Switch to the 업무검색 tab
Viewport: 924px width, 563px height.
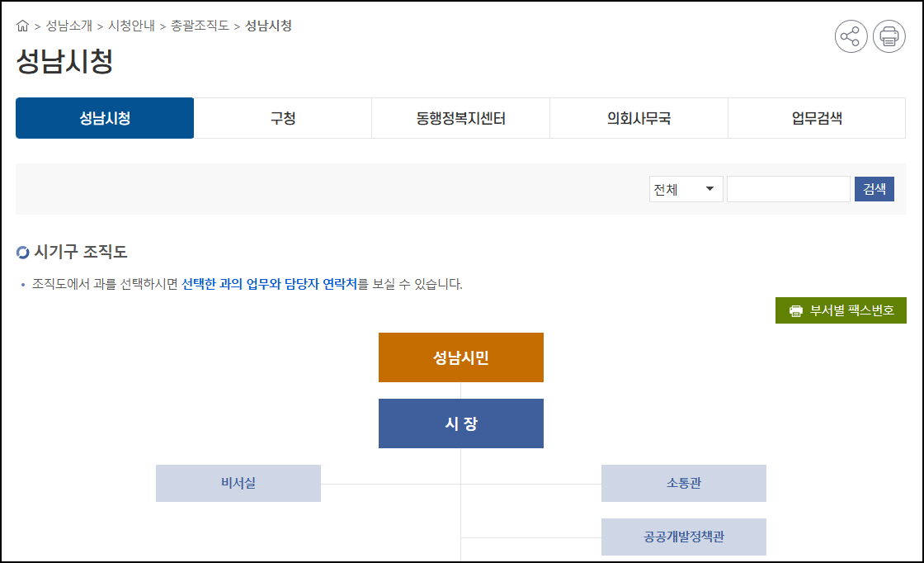tap(816, 118)
